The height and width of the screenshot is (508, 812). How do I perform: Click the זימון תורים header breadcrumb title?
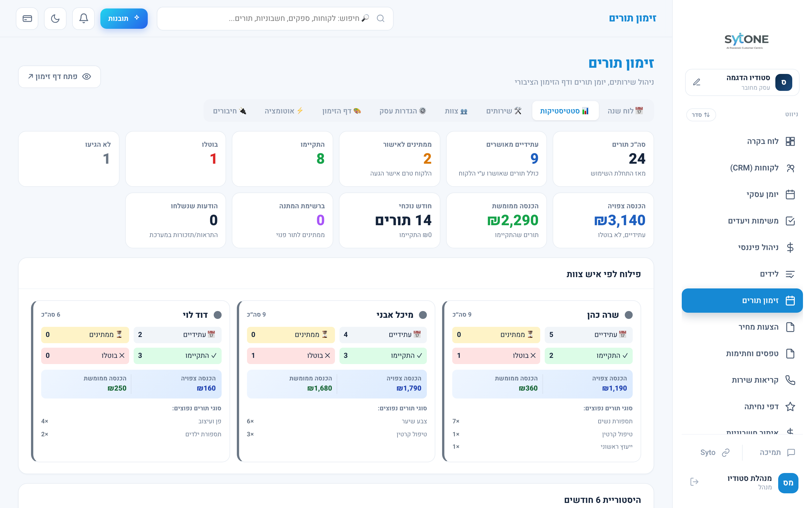[632, 18]
